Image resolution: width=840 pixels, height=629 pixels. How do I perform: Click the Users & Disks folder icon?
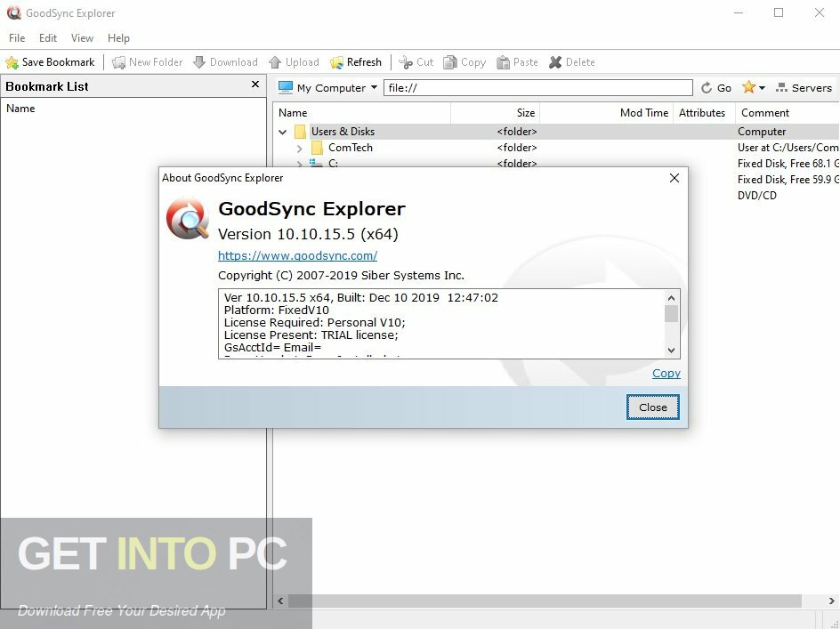[x=300, y=132]
